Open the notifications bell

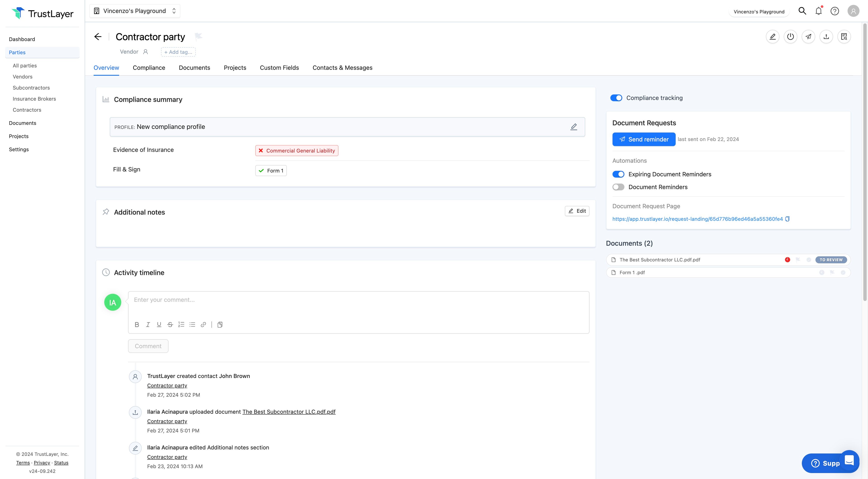tap(818, 11)
